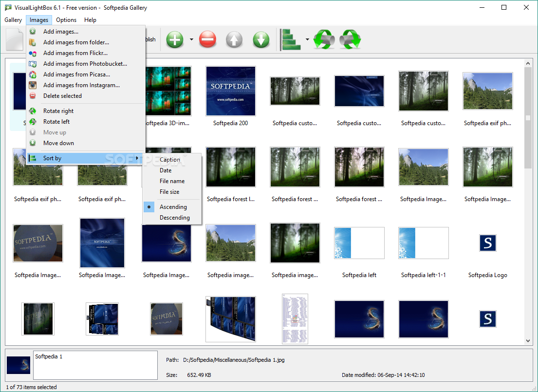The width and height of the screenshot is (538, 392).
Task: Expand the Sort by submenu entry
Action: pyautogui.click(x=84, y=158)
